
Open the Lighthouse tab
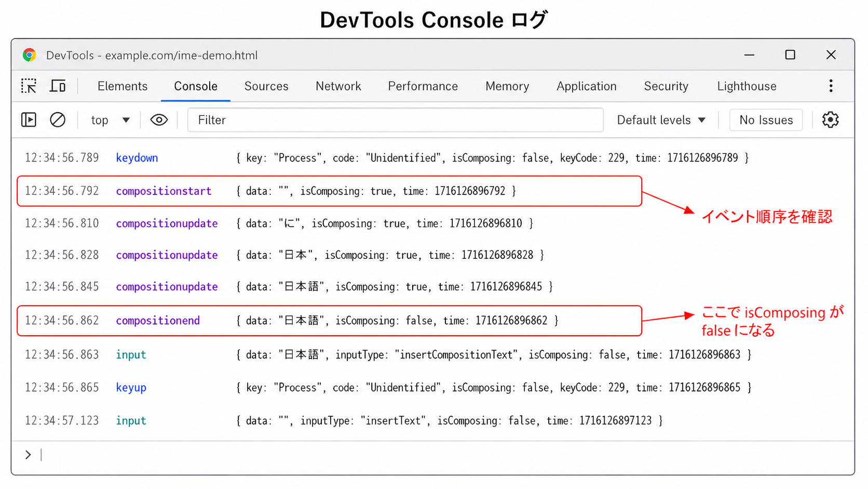[747, 86]
